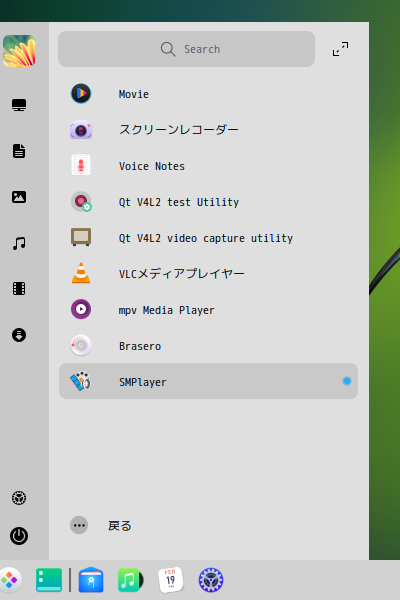The height and width of the screenshot is (600, 400).
Task: Launch スクリーンレコーダー from the list
Action: (208, 130)
